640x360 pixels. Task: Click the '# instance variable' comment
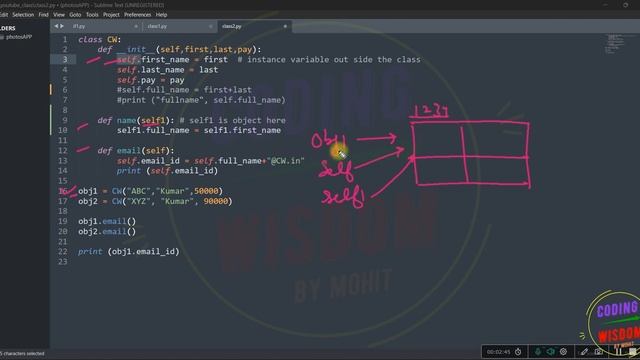[329, 60]
